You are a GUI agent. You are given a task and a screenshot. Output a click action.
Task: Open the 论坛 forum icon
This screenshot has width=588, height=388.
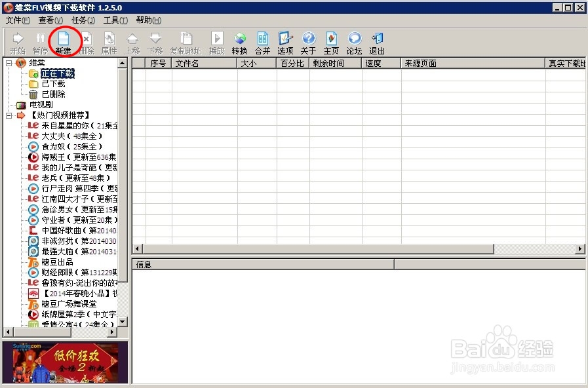pos(354,41)
